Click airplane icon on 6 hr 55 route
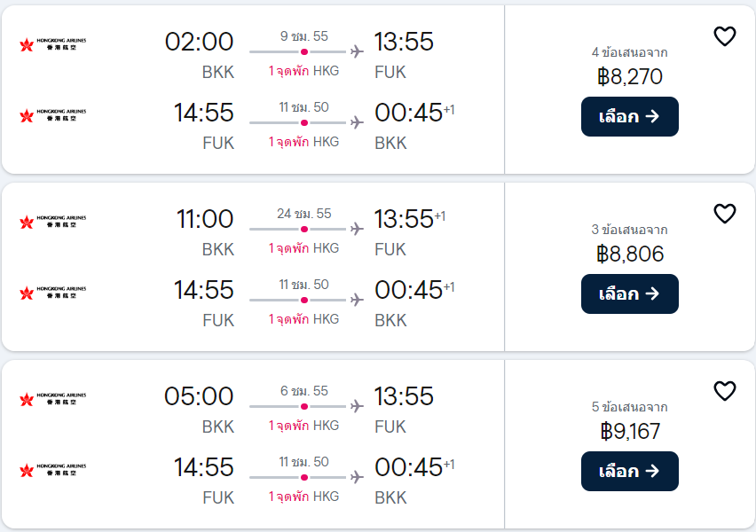 pos(357,406)
